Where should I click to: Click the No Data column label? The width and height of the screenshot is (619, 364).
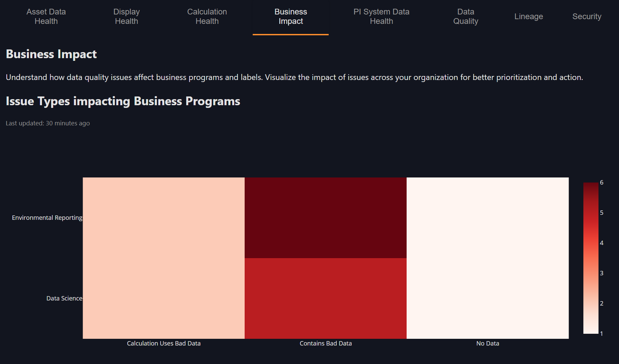(488, 343)
